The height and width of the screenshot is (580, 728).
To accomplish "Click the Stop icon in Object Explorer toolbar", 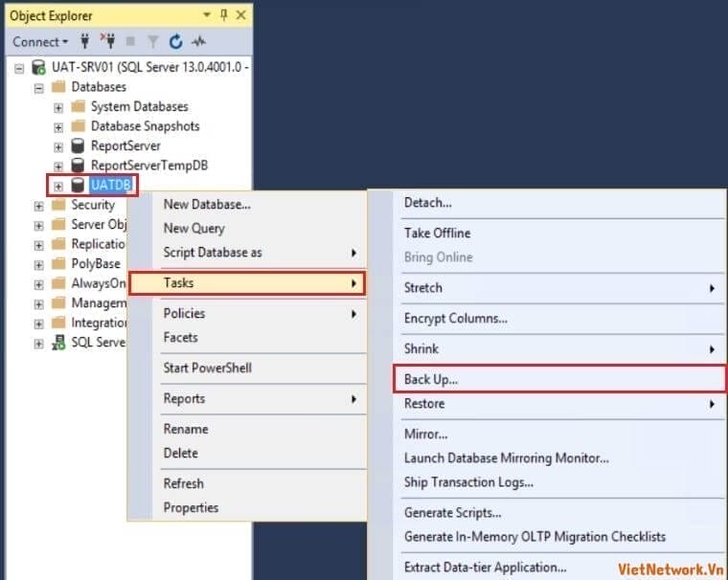I will tap(131, 42).
